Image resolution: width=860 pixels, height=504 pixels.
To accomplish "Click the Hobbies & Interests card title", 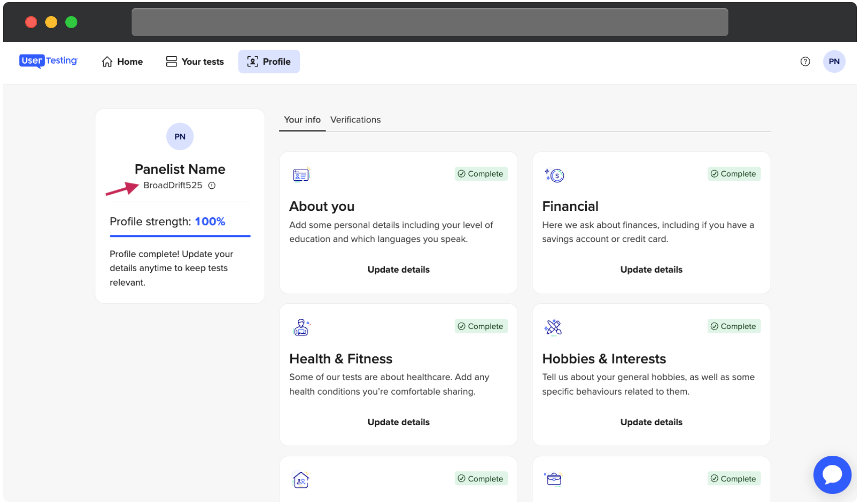I will pyautogui.click(x=604, y=359).
